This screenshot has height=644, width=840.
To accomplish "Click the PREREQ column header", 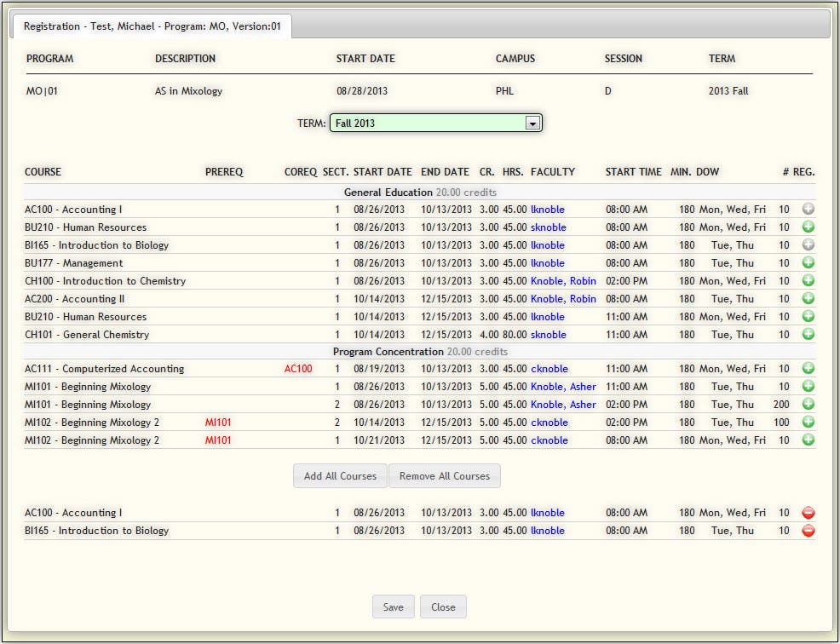I will coord(224,172).
